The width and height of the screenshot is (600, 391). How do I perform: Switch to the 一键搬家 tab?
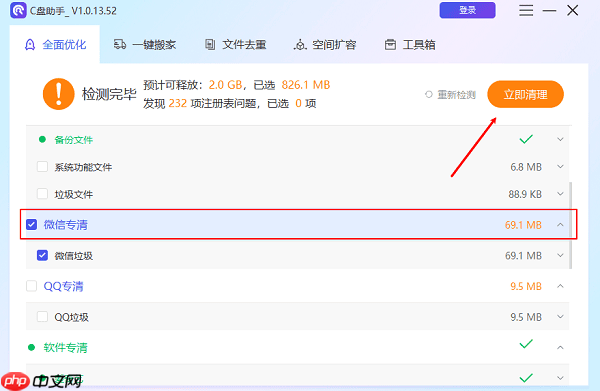pos(145,45)
